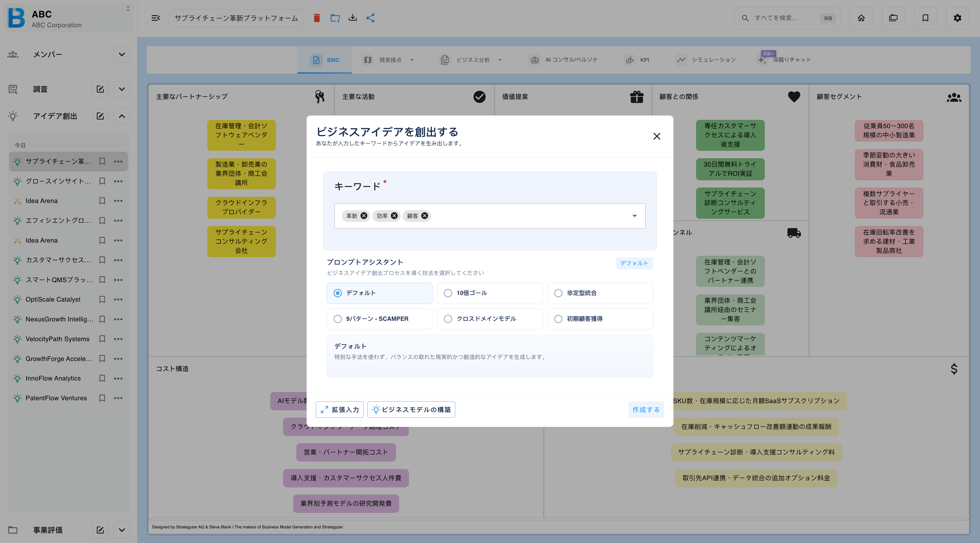Screen dimensions: 980x543
Task: Open the library windows icon button
Action: click(893, 18)
